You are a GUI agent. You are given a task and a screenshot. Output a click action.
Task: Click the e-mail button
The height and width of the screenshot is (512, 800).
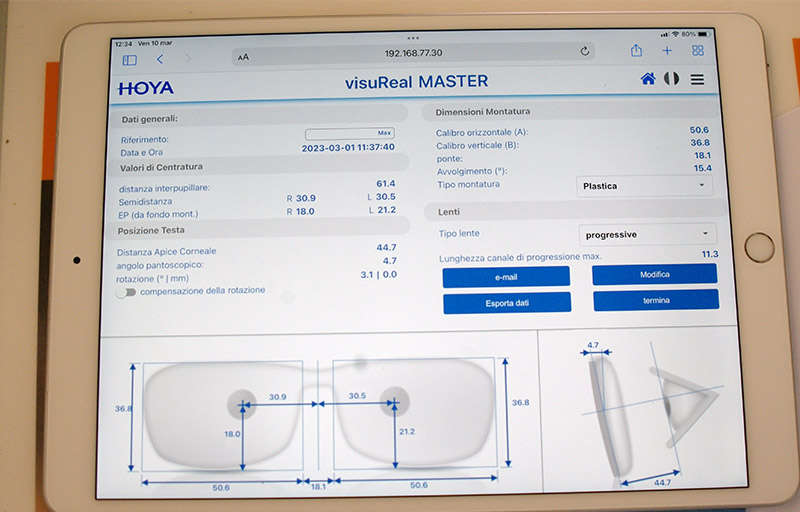point(506,277)
